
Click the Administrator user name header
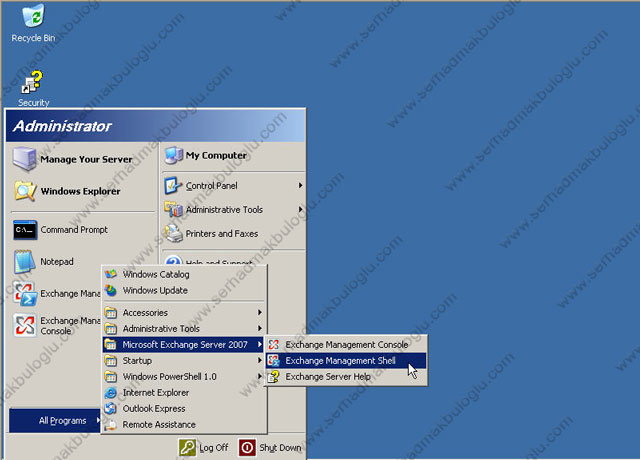click(62, 126)
